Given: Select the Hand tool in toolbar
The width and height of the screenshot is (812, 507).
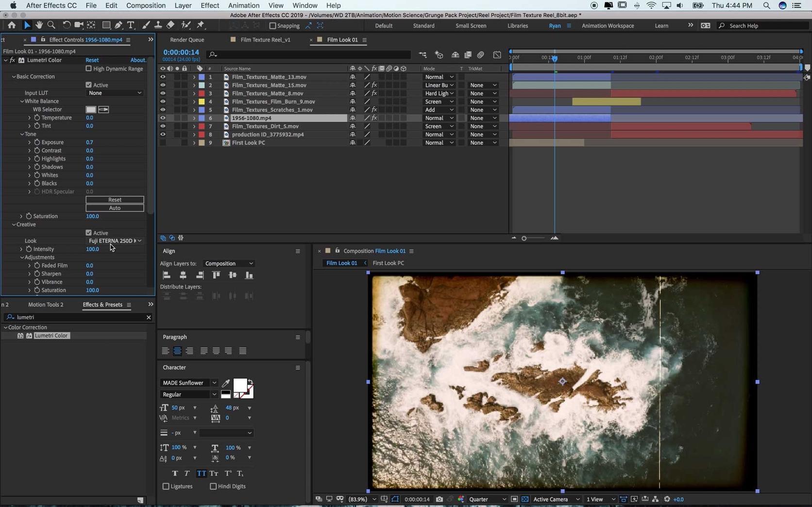Looking at the screenshot, I should click(x=39, y=25).
